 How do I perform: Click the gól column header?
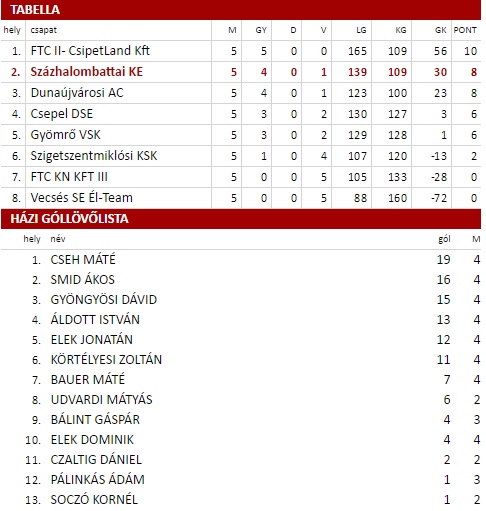pyautogui.click(x=444, y=239)
